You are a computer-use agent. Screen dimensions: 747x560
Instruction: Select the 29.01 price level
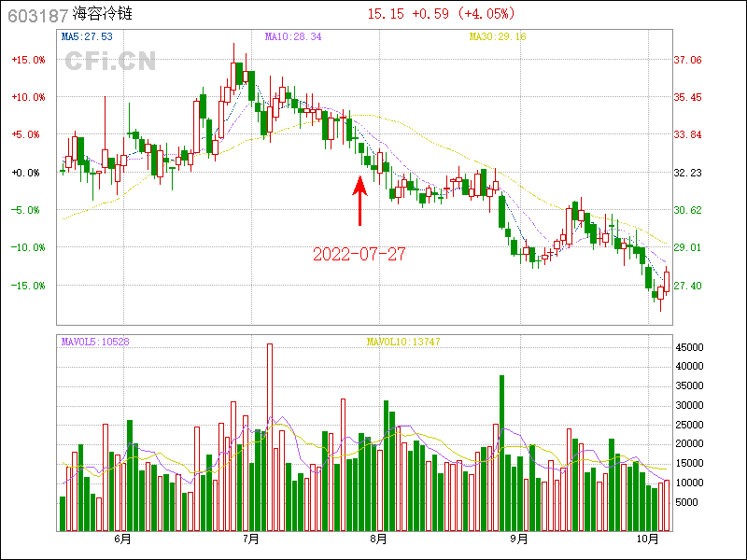point(687,247)
